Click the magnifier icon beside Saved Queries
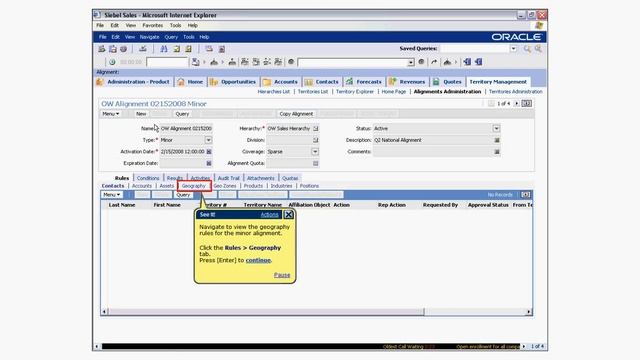640x360 pixels. (x=527, y=49)
